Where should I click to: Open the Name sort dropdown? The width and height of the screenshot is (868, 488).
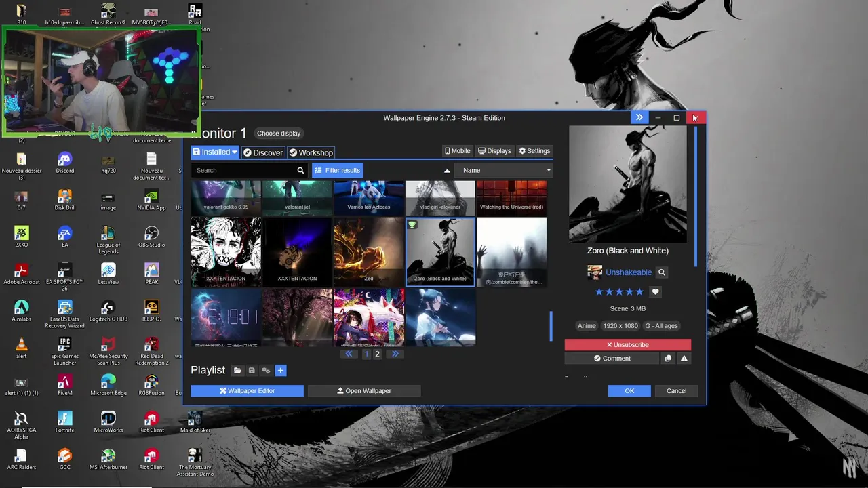(503, 171)
